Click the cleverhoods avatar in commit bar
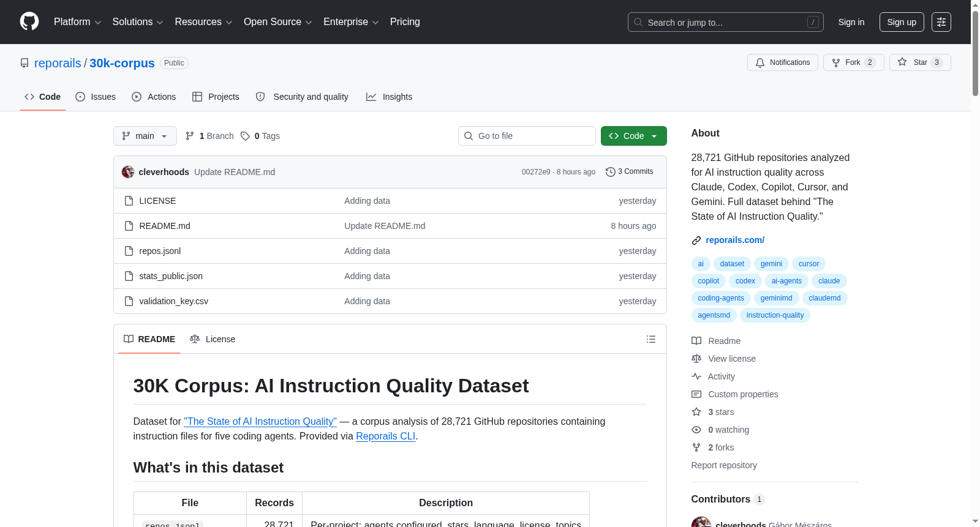The width and height of the screenshot is (980, 527). [128, 172]
